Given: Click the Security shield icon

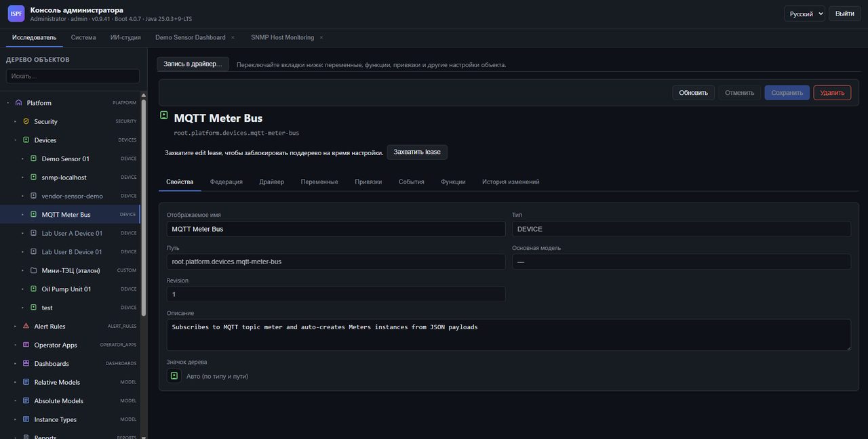Looking at the screenshot, I should [26, 121].
